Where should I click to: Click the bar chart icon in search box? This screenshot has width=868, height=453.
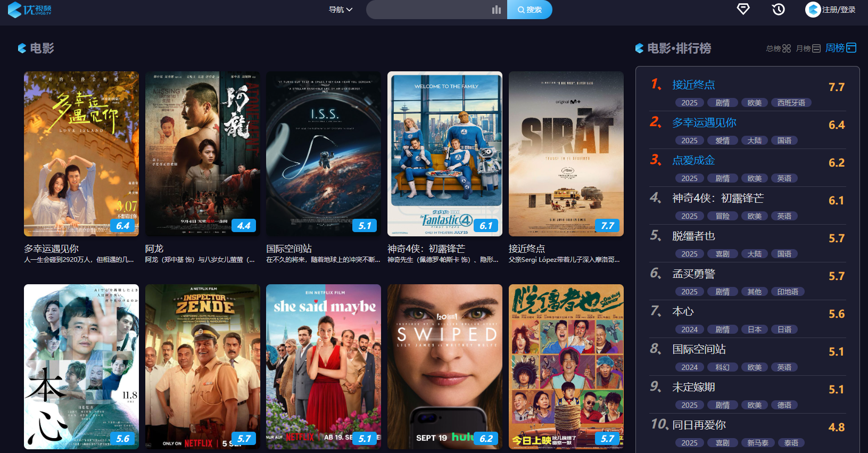pyautogui.click(x=497, y=10)
